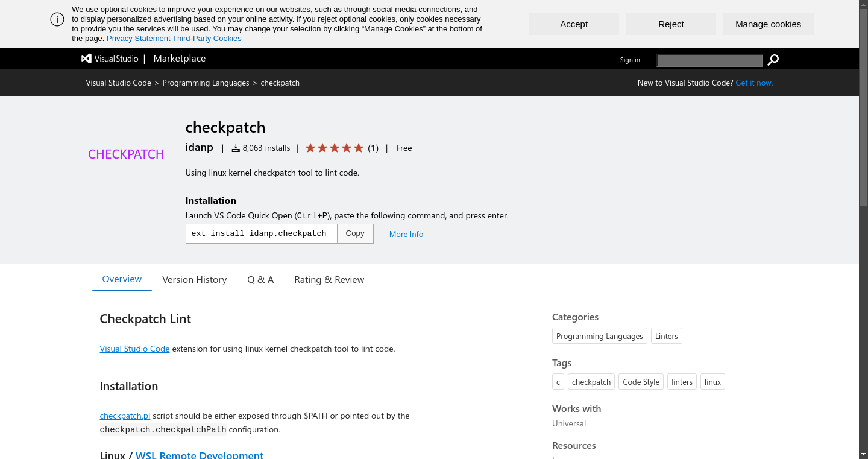Click the checkpatch breadcrumb
This screenshot has width=868, height=459.
coord(280,83)
